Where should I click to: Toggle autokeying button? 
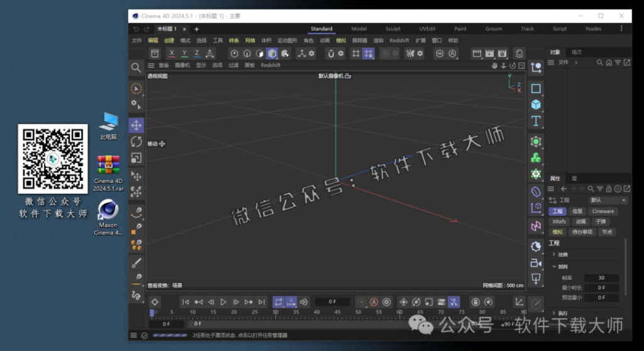coord(374,302)
